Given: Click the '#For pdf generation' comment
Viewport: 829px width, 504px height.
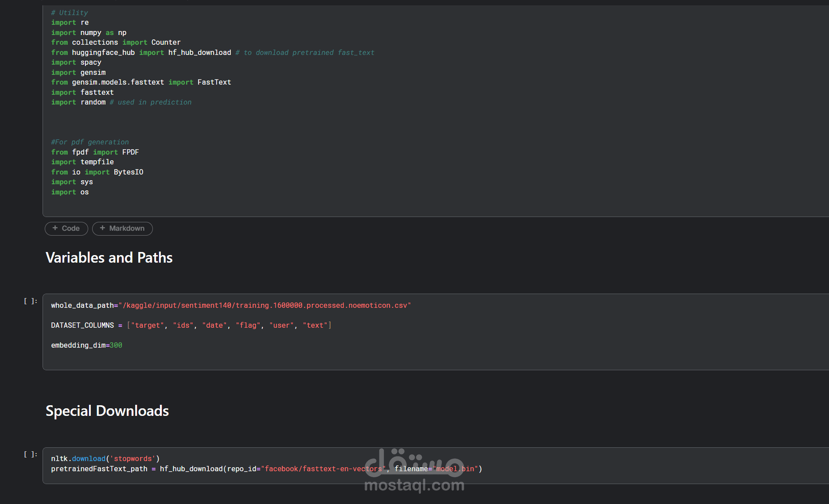Looking at the screenshot, I should tap(90, 142).
